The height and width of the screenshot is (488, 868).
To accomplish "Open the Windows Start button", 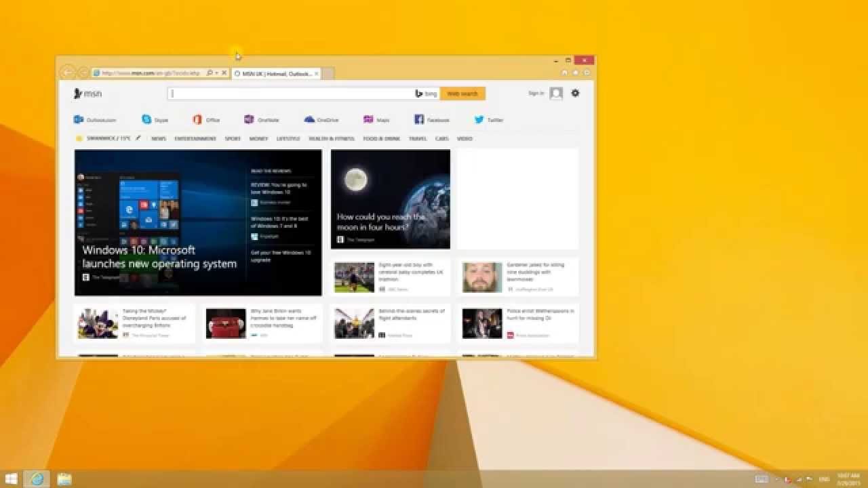I will coord(12,479).
